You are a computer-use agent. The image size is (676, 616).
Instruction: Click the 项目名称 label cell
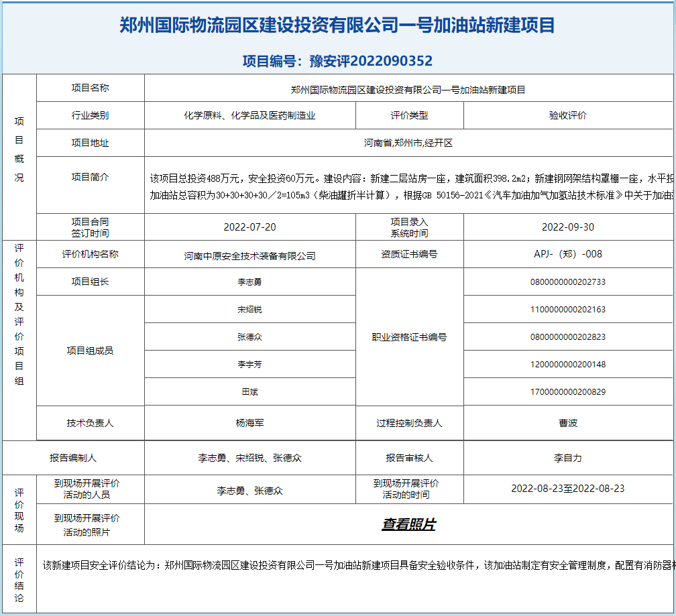click(90, 88)
